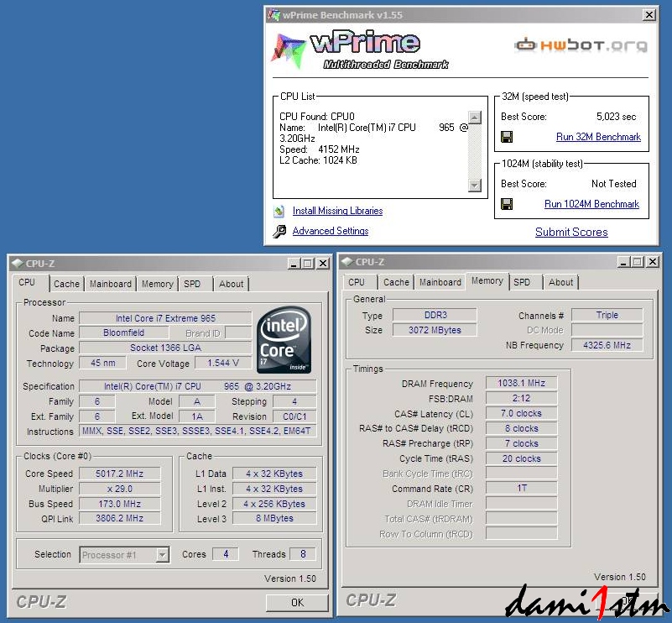Click the Intel Core i7 inside badge
The height and width of the screenshot is (623, 672).
(x=284, y=339)
